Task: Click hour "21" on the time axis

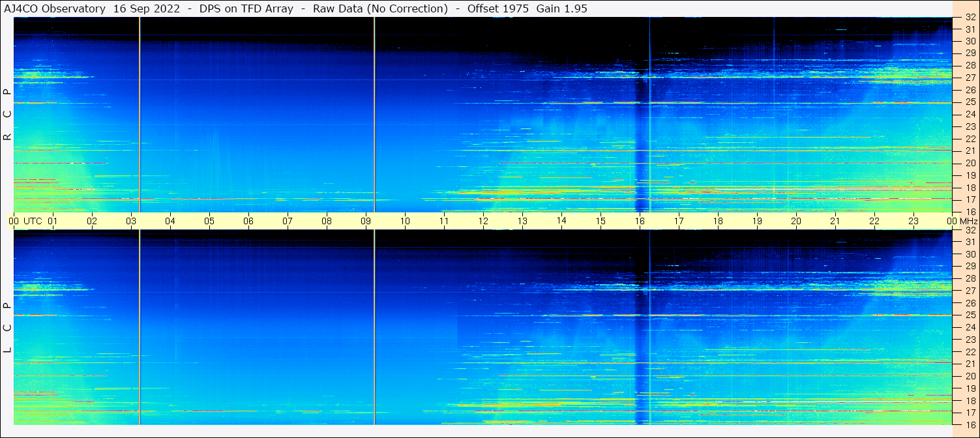Action: point(835,221)
